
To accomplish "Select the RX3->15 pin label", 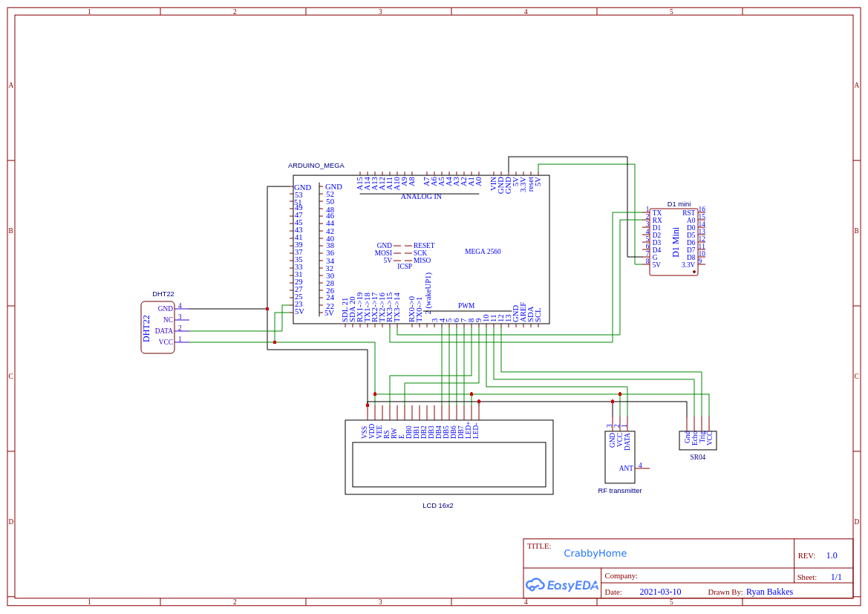I will 389,307.
